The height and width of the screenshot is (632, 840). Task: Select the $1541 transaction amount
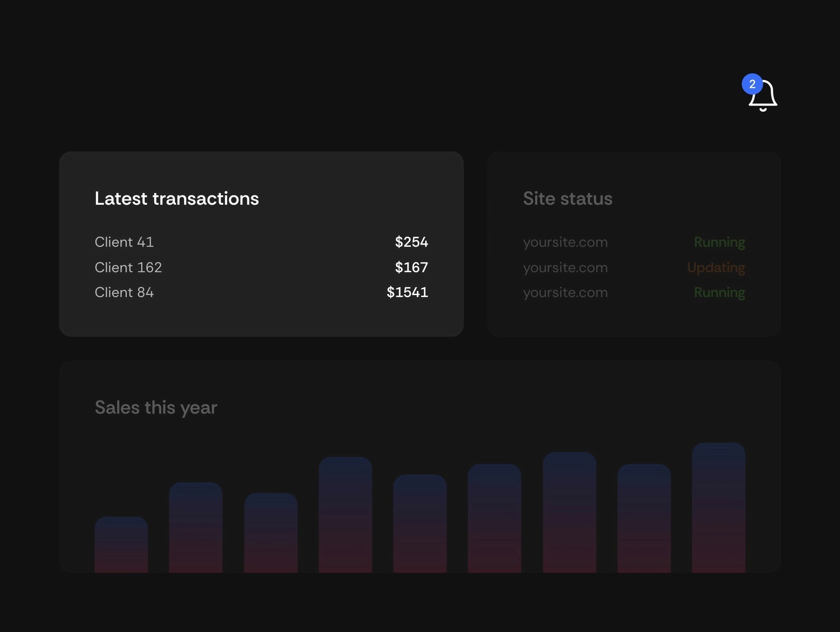click(407, 292)
